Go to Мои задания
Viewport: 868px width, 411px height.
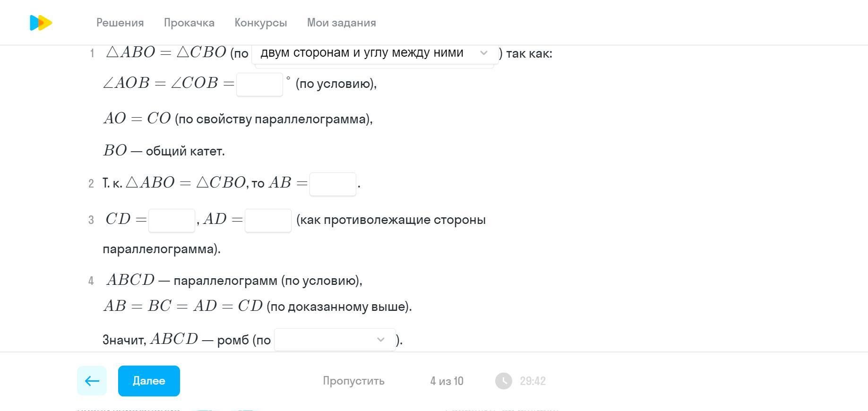(341, 23)
